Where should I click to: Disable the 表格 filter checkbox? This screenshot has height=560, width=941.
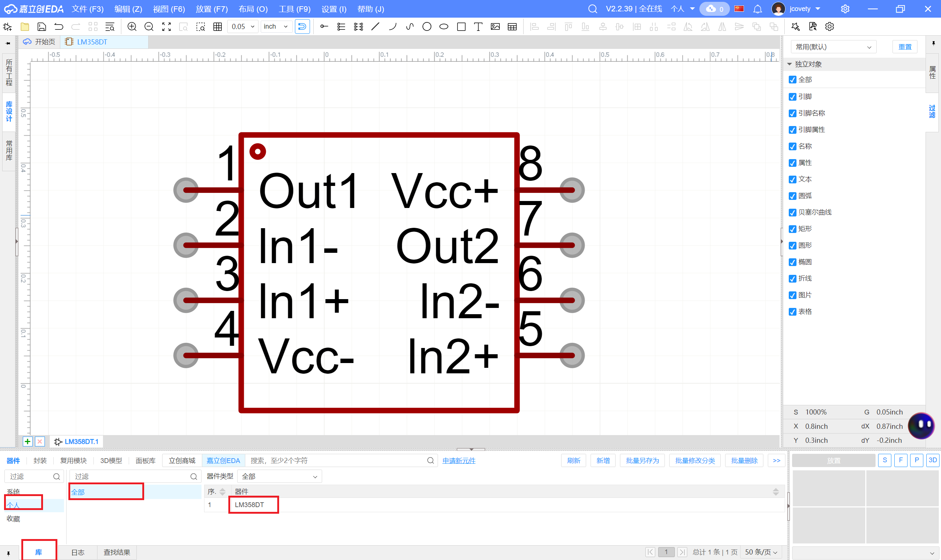point(792,312)
